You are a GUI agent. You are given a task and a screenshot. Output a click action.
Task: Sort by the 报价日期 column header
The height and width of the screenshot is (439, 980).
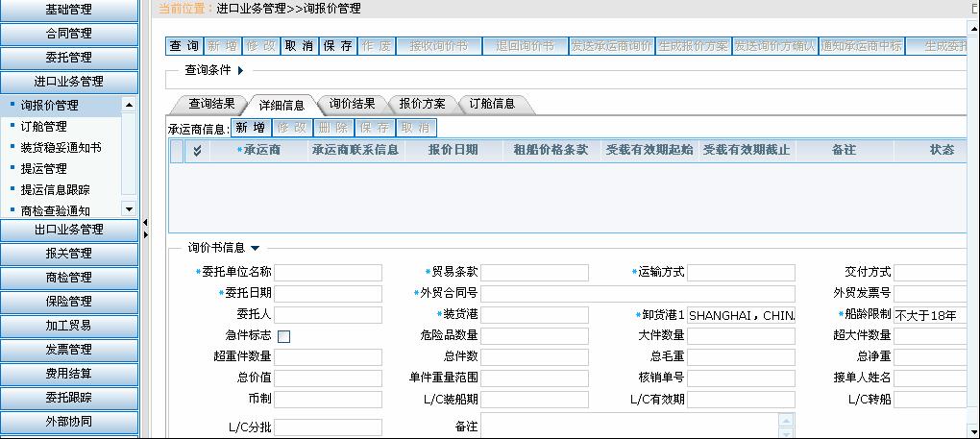tap(453, 151)
